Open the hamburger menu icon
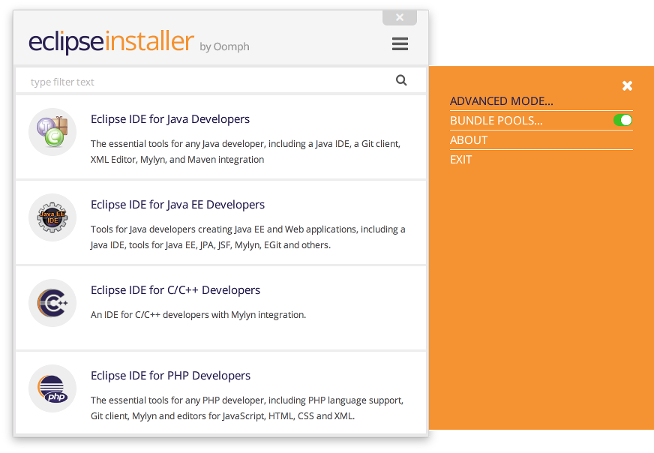 point(400,43)
